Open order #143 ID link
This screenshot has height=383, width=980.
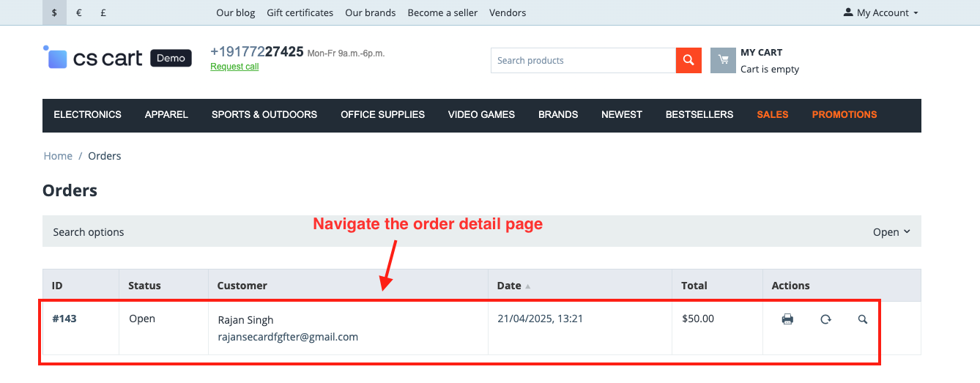coord(64,319)
